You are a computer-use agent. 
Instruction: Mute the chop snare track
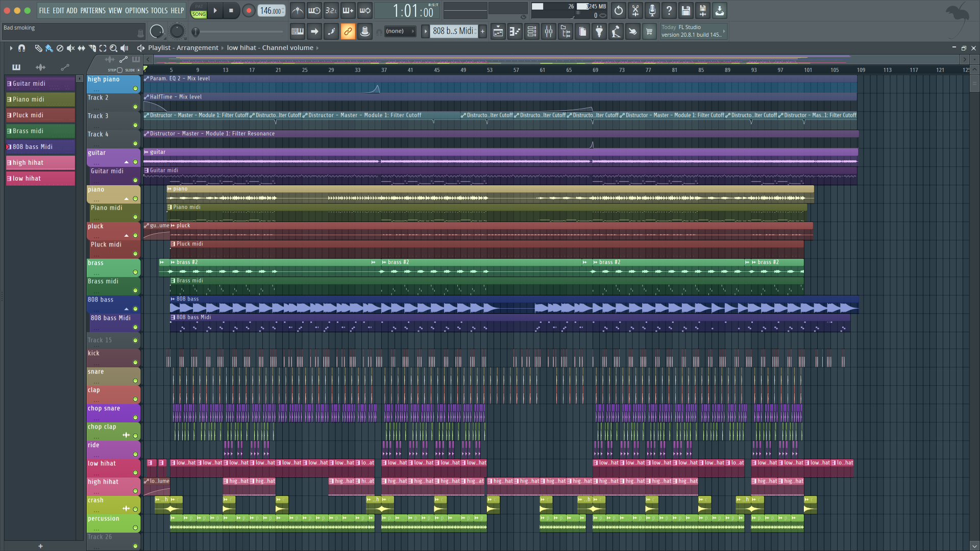pyautogui.click(x=135, y=417)
